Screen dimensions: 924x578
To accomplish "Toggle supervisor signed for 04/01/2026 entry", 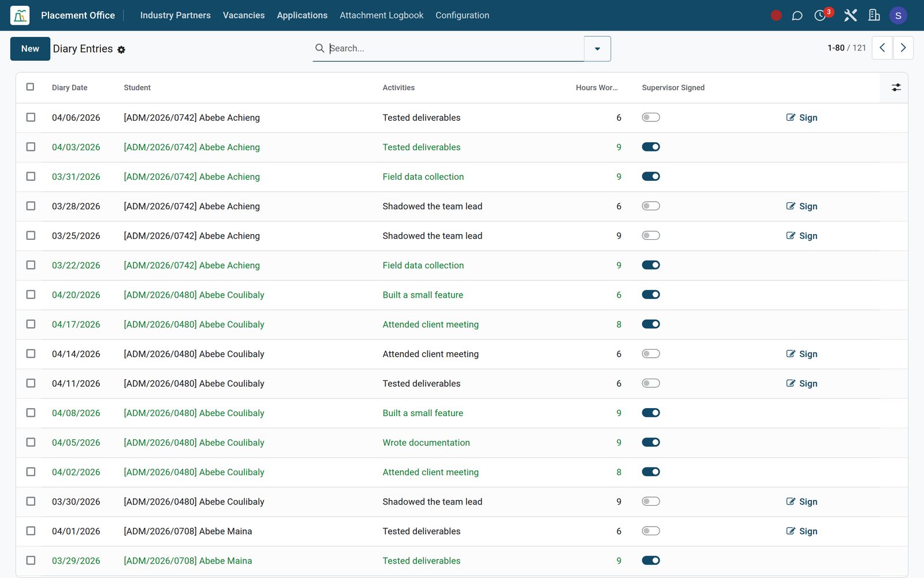I will coord(651,531).
